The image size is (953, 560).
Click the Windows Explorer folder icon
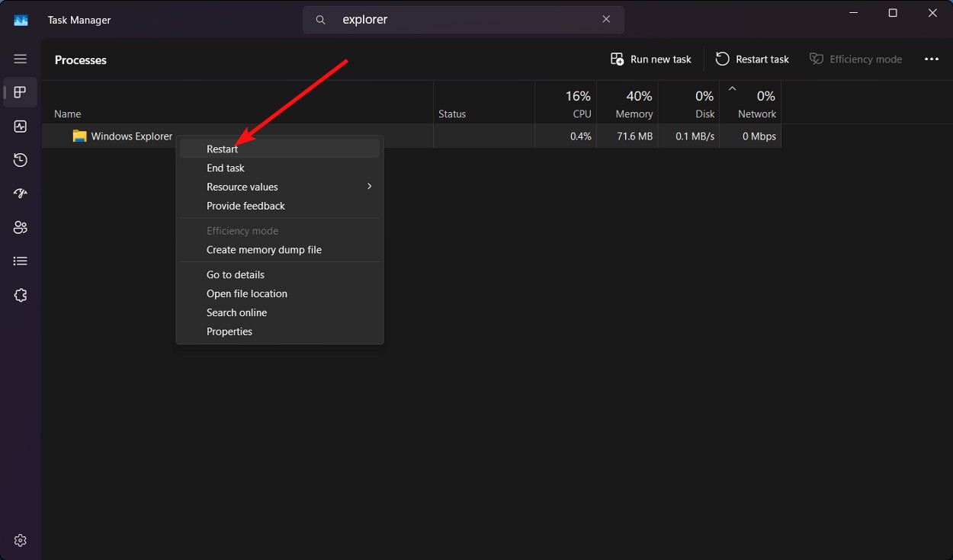[80, 136]
